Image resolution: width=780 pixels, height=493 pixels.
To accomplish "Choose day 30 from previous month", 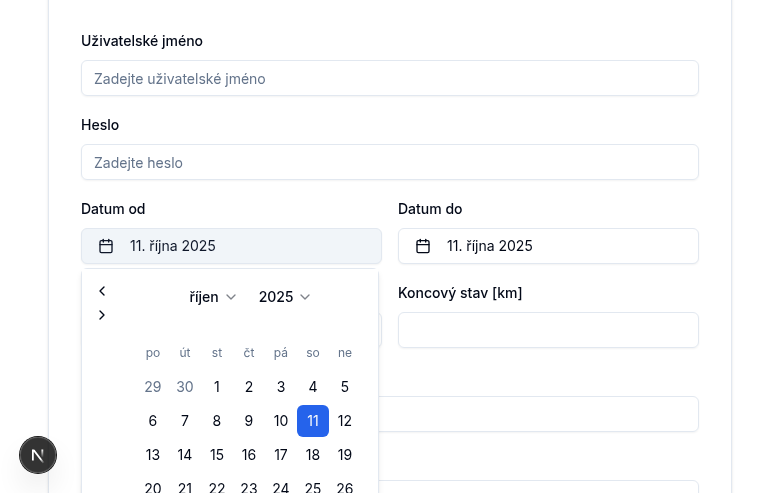I will (x=185, y=387).
